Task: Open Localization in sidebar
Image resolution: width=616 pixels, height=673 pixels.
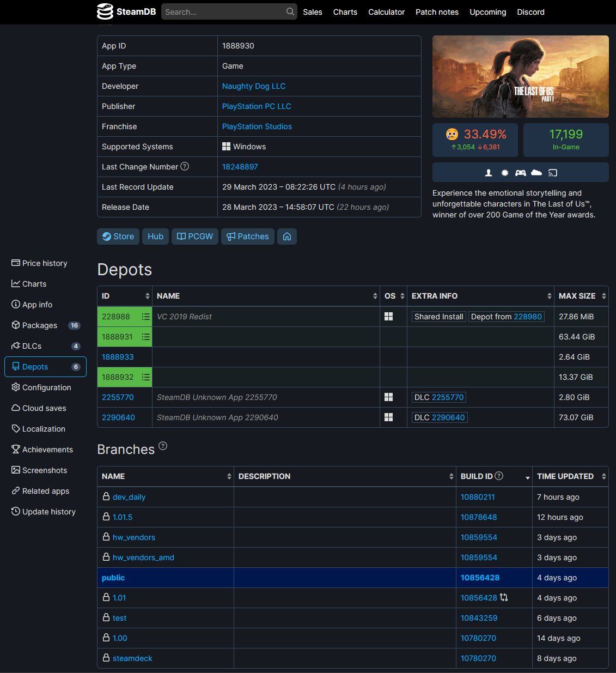Action: (x=45, y=429)
